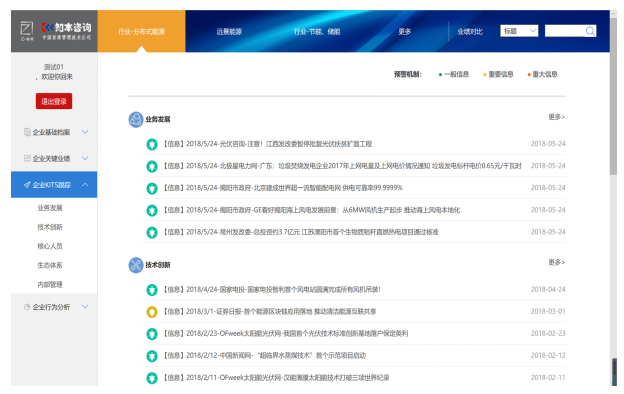This screenshot has width=624, height=394.
Task: Click yellow icon beside 证券日报 item
Action: pyautogui.click(x=152, y=312)
